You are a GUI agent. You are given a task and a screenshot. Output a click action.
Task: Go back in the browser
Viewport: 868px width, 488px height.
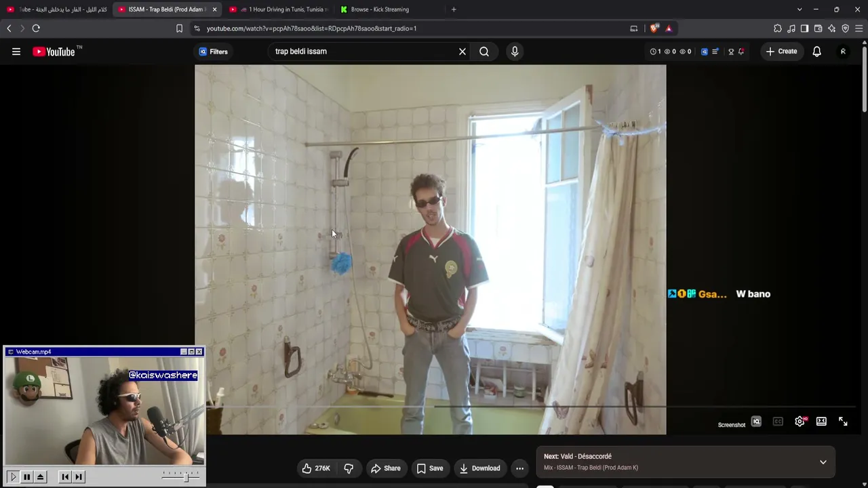[x=9, y=28]
